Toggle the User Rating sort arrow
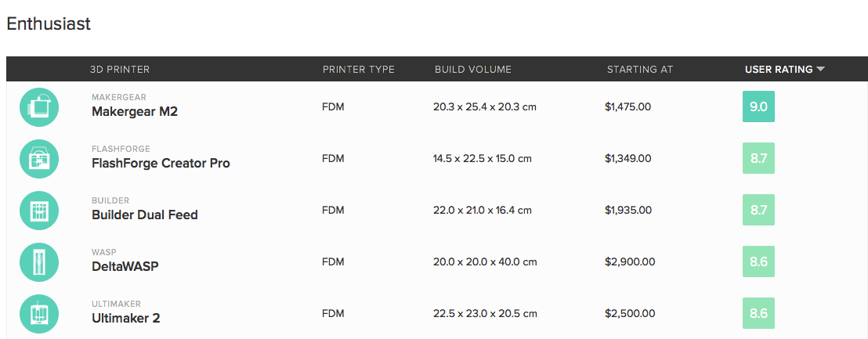This screenshot has height=339, width=868. (x=820, y=69)
